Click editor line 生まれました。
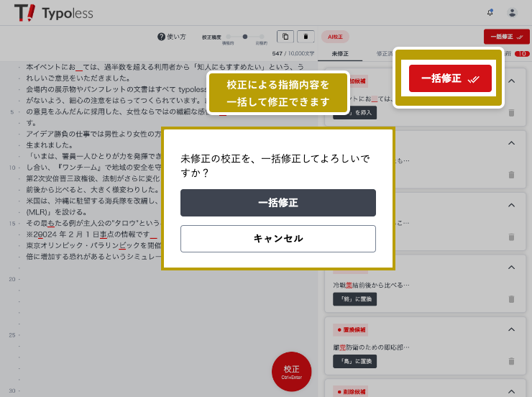 (50, 145)
